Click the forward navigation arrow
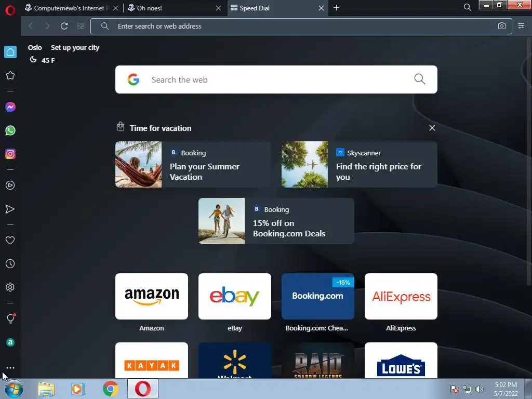This screenshot has height=399, width=532. pyautogui.click(x=47, y=26)
